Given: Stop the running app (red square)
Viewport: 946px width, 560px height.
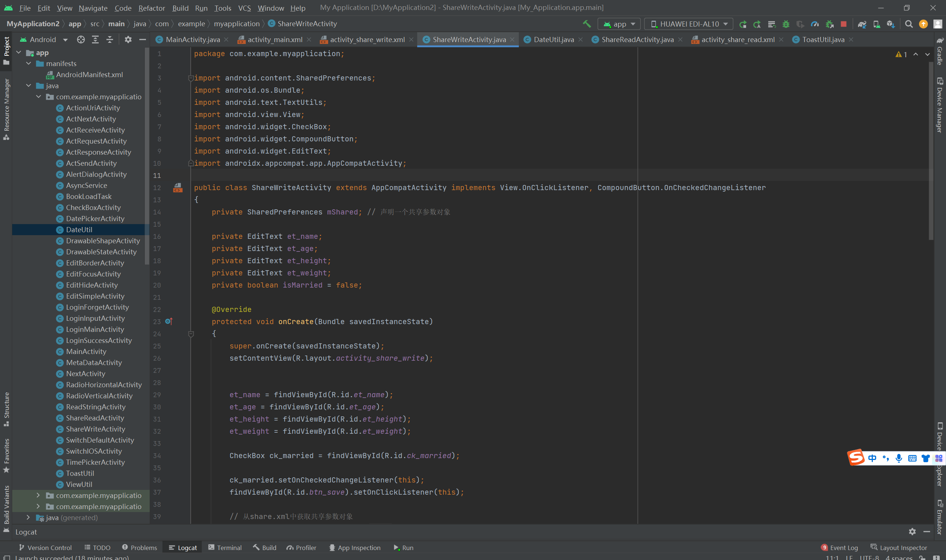Looking at the screenshot, I should [843, 24].
